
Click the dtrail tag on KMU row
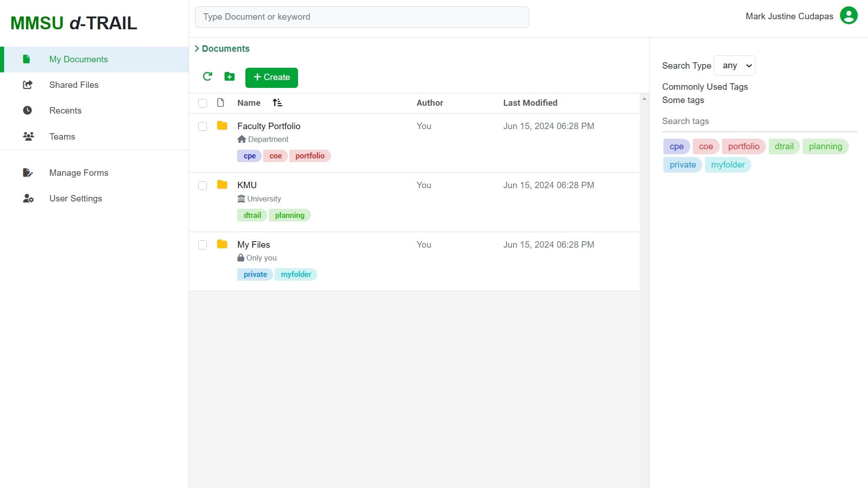pos(252,215)
